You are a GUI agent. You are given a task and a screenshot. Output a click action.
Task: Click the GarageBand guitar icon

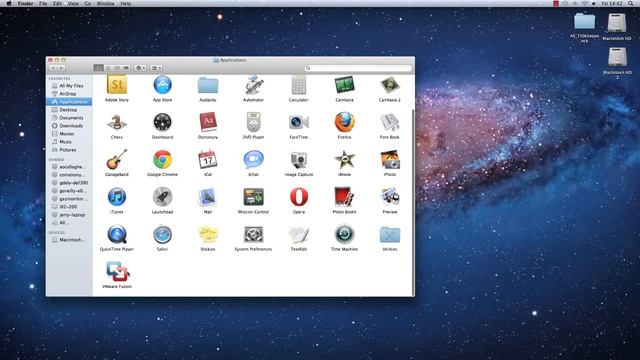[x=117, y=160]
